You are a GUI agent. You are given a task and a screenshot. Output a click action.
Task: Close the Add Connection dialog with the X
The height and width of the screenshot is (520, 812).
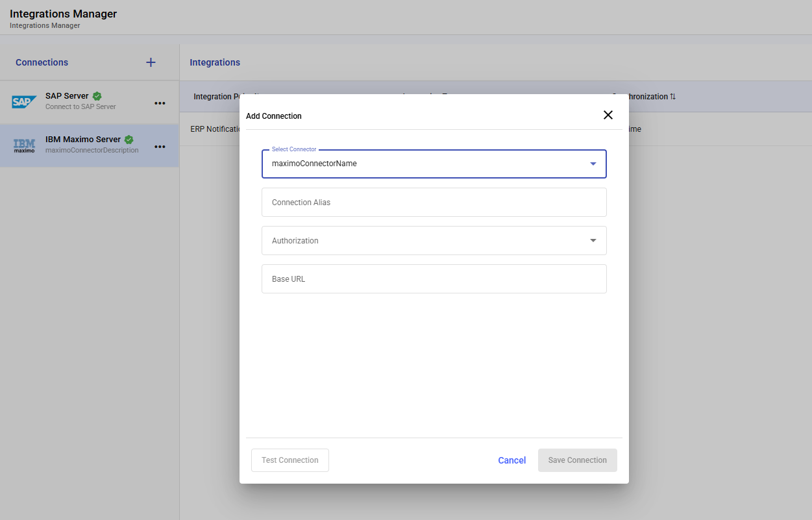[608, 115]
